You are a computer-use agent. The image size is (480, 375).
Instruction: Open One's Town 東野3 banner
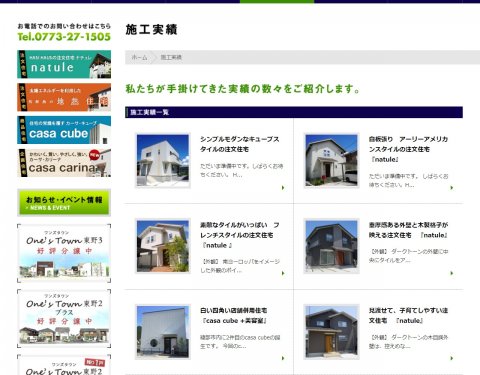click(64, 253)
